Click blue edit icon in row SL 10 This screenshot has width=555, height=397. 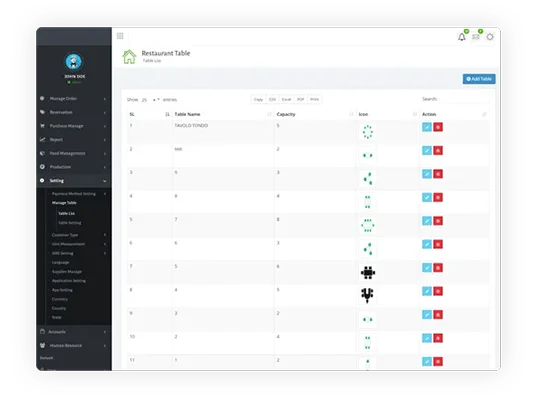(x=427, y=338)
